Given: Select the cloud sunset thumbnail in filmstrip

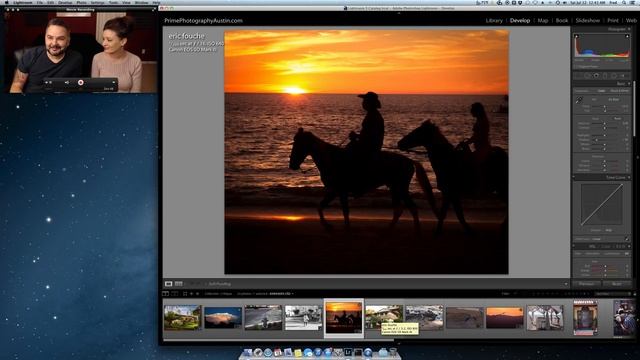Looking at the screenshot, I should pyautogui.click(x=223, y=318).
